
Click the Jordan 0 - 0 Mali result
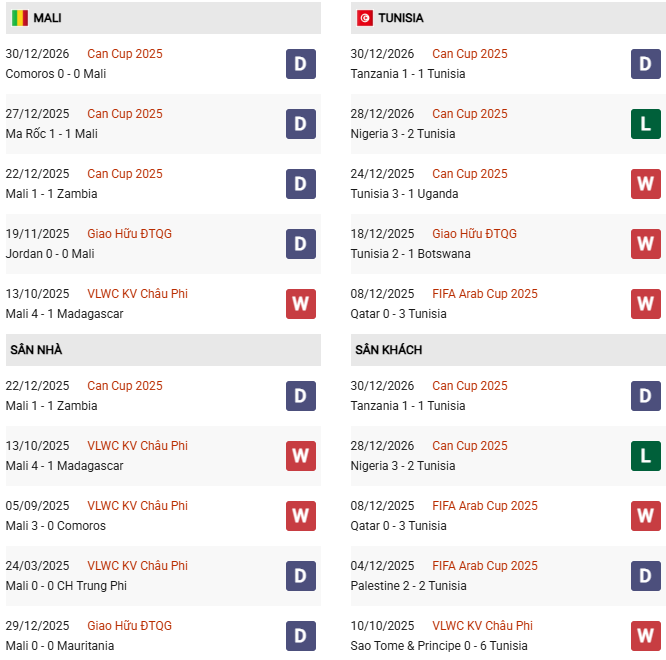pos(50,254)
